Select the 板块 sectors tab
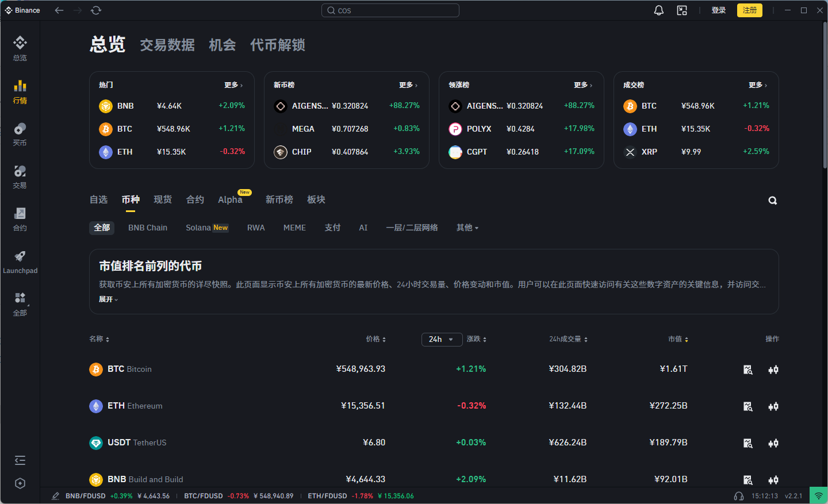The image size is (828, 504). point(316,199)
